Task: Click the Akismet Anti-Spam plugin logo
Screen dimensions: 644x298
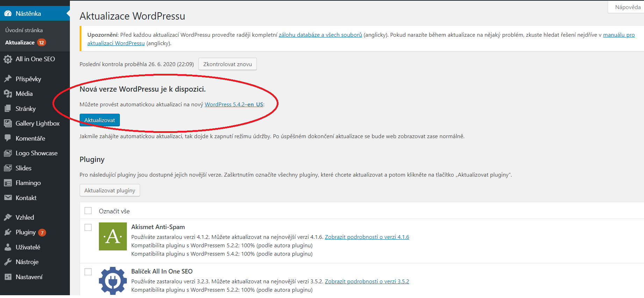Action: [113, 236]
